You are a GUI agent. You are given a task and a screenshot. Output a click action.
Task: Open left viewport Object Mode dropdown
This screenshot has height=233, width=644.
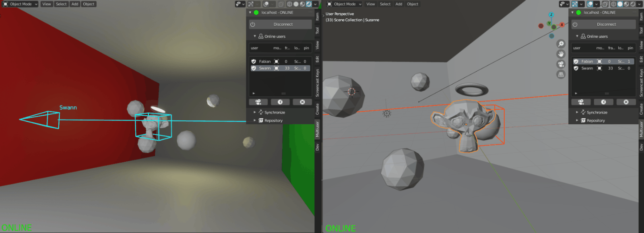coord(20,4)
